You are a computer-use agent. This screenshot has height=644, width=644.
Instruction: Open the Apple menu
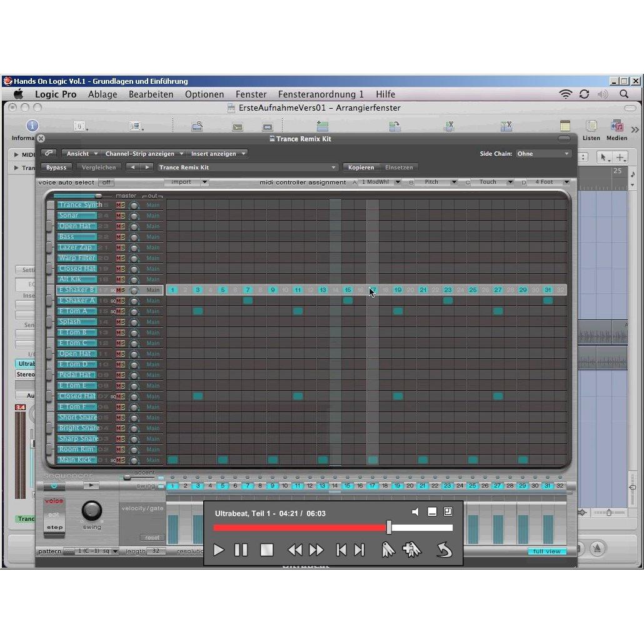click(19, 94)
